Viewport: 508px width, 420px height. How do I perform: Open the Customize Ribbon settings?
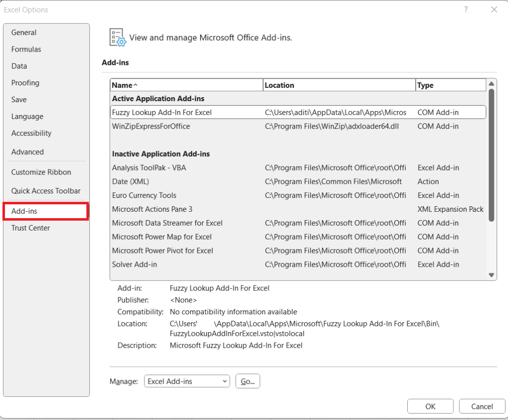click(41, 172)
